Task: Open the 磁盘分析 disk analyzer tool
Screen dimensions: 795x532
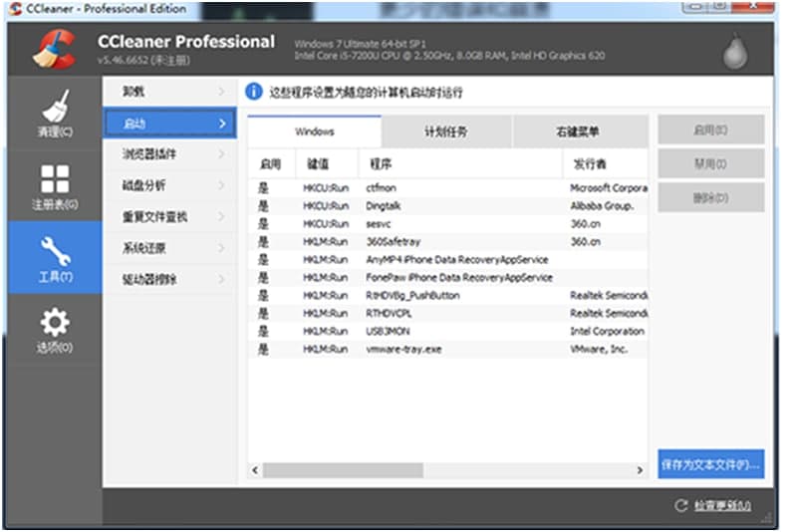Action: pyautogui.click(x=169, y=185)
